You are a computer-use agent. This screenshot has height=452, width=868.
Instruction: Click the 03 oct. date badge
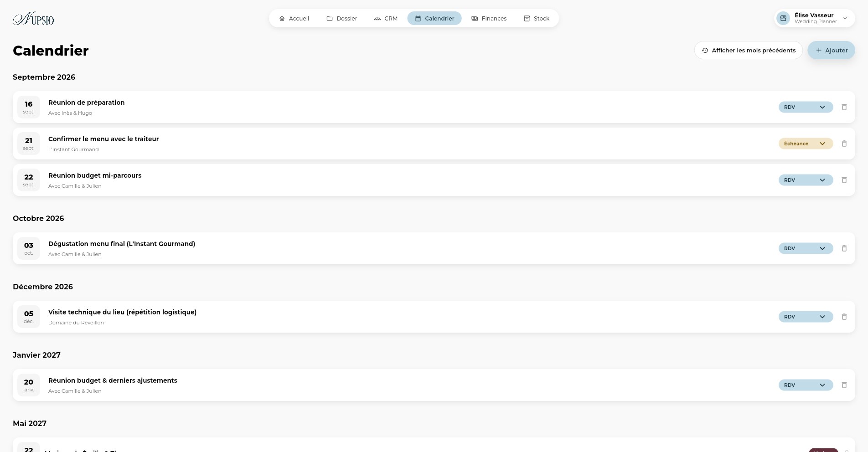[x=29, y=248]
